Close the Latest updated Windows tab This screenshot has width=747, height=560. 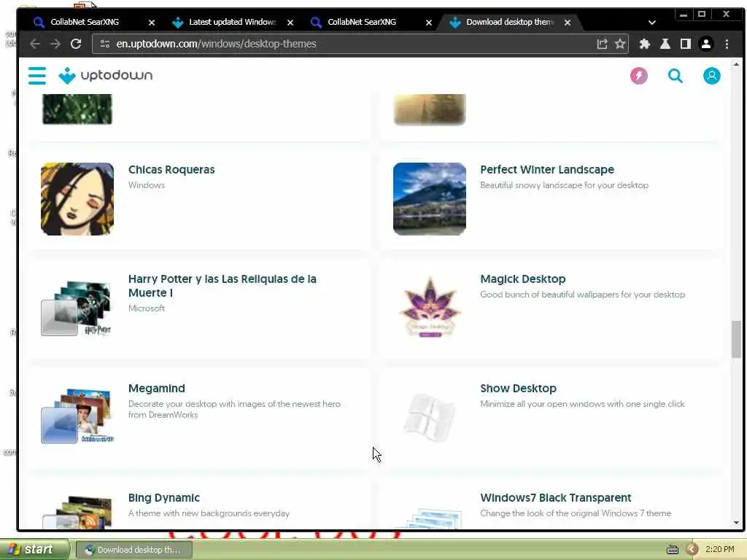(290, 23)
